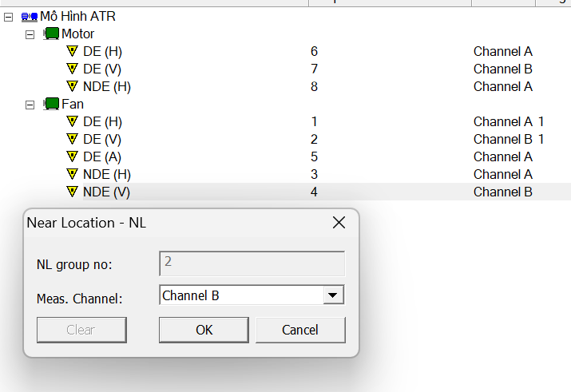571x392 pixels.
Task: Click yellow triangle icon of Motor NDE (H), number 8
Action: (73, 86)
